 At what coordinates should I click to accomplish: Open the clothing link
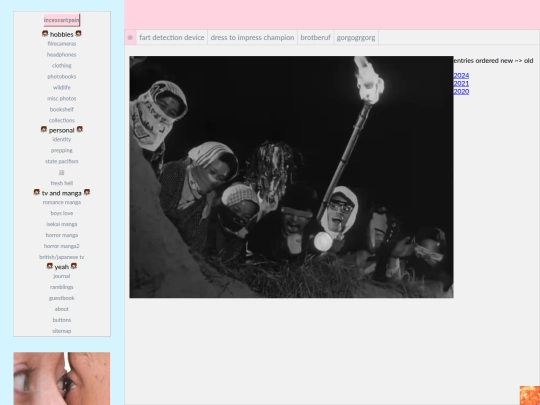pos(62,65)
